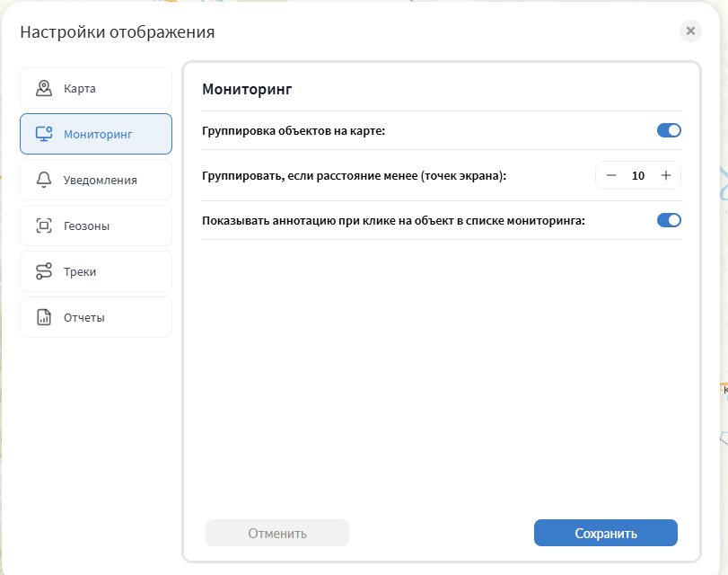Image resolution: width=728 pixels, height=575 pixels.
Task: Click the Мониторинг monitor icon
Action: (44, 134)
